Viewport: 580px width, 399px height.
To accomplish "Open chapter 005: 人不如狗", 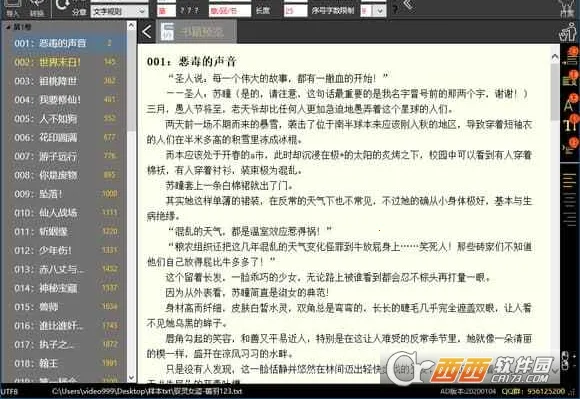I will pos(63,119).
